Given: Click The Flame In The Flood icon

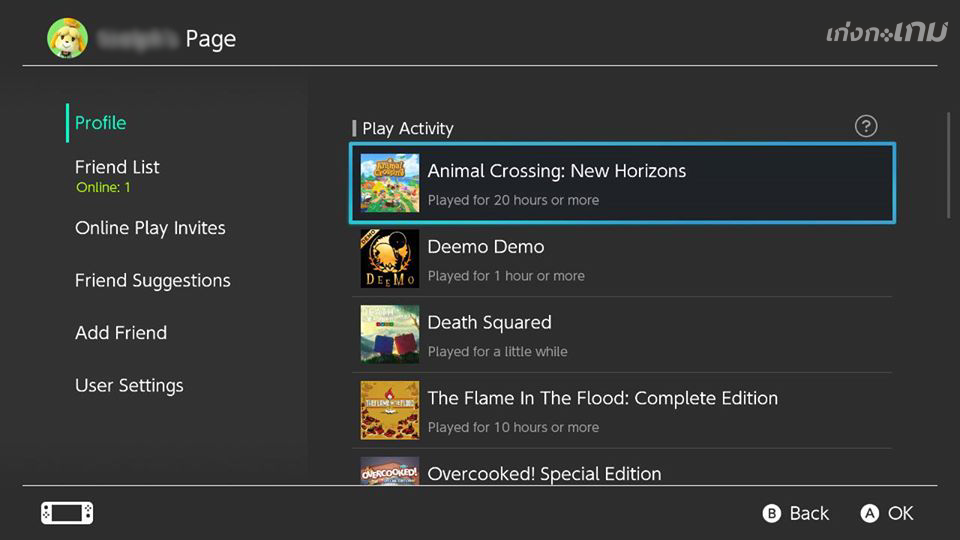Looking at the screenshot, I should [390, 410].
